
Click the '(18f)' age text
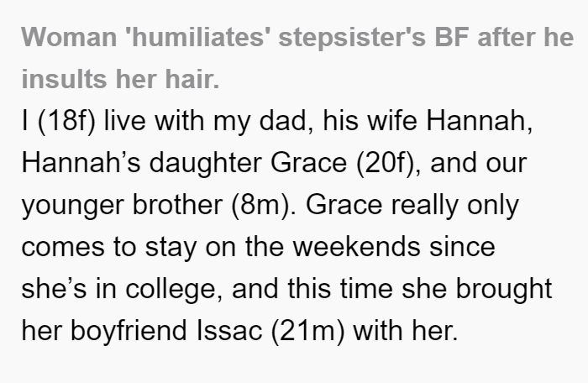pos(66,122)
